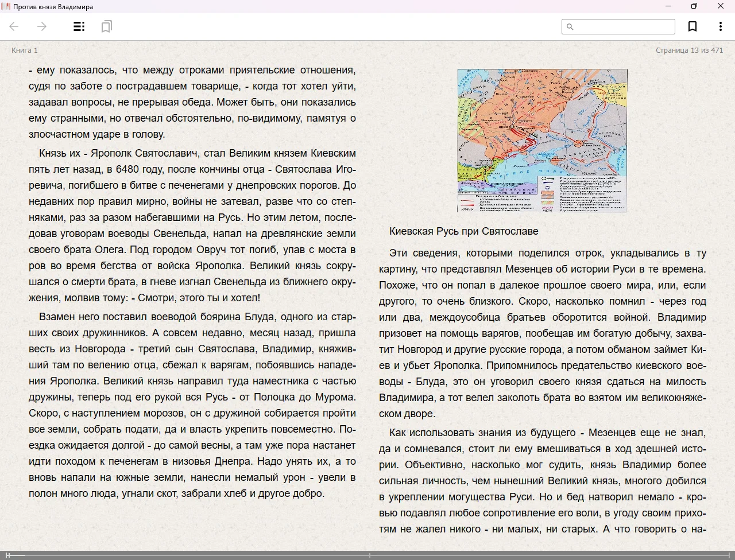Click the caption 'Киевская Русь при Святославе'
This screenshot has width=735, height=560.
coord(463,231)
